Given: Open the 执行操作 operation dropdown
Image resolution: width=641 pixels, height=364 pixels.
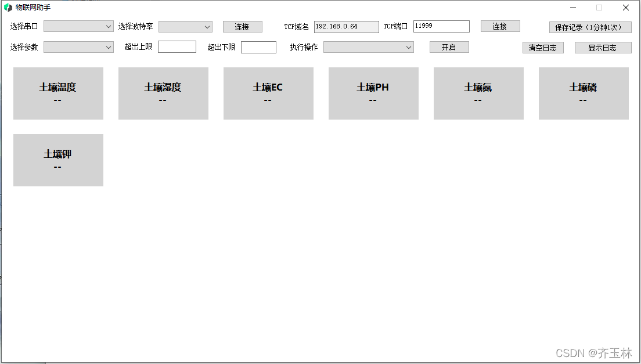Looking at the screenshot, I should (368, 46).
